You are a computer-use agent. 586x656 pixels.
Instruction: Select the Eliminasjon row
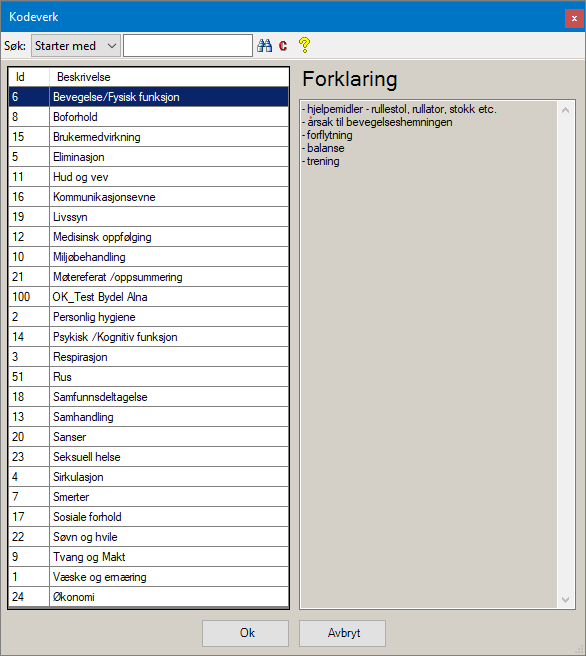148,157
